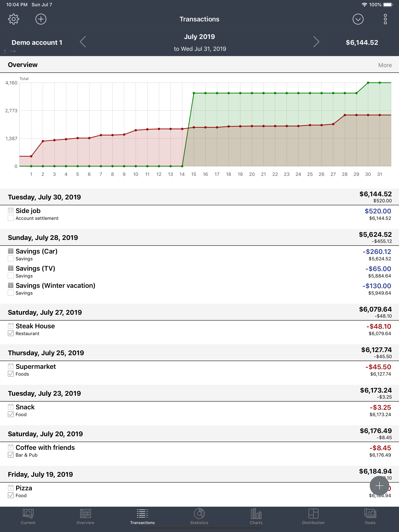Switch to the Distribution tab
Viewport: 399px width, 532px height.
click(313, 517)
